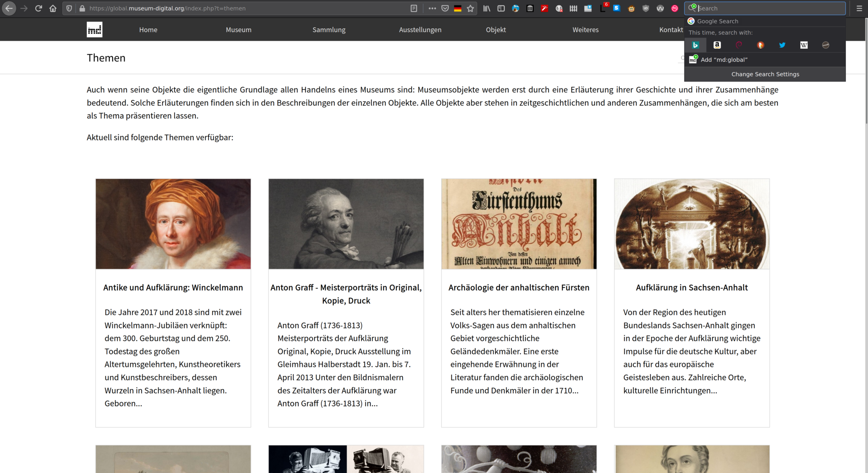The height and width of the screenshot is (473, 868).
Task: Click the blue S extension icon
Action: [617, 8]
